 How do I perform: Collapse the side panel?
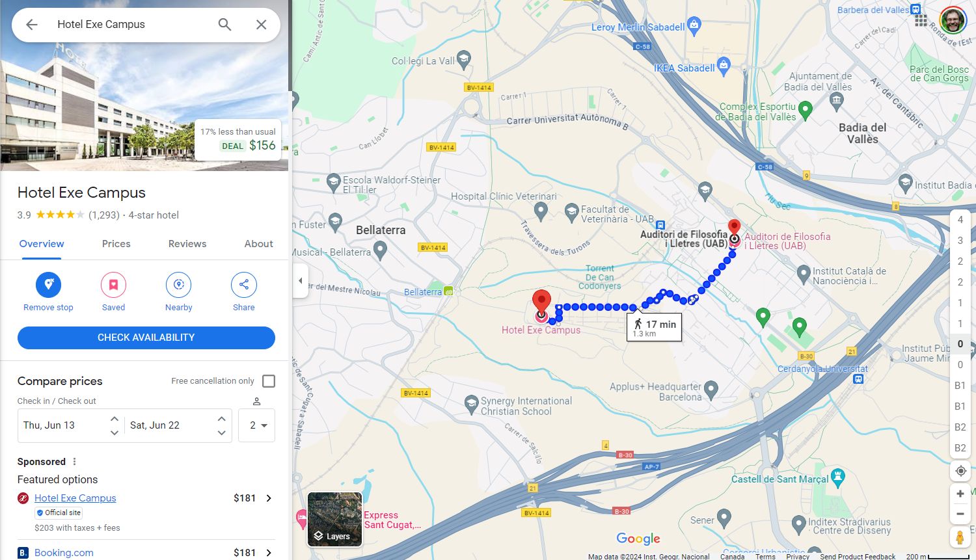coord(300,281)
